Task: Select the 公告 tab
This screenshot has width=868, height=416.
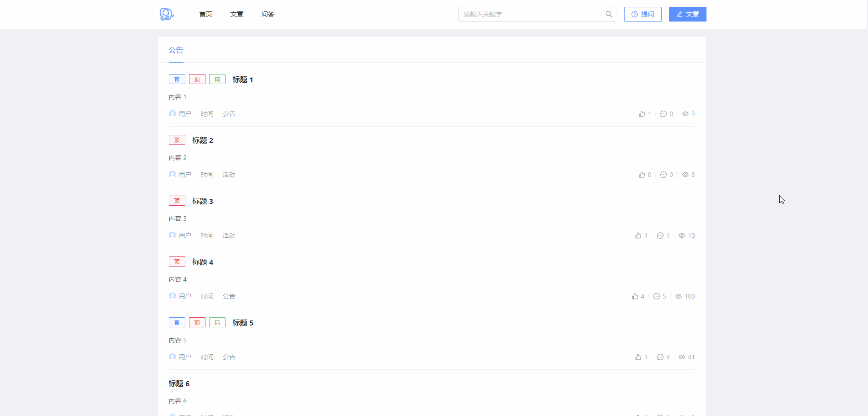Action: coord(176,50)
